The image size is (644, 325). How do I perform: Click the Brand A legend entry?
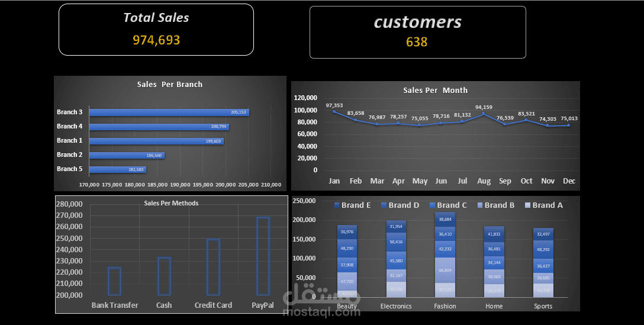point(544,205)
